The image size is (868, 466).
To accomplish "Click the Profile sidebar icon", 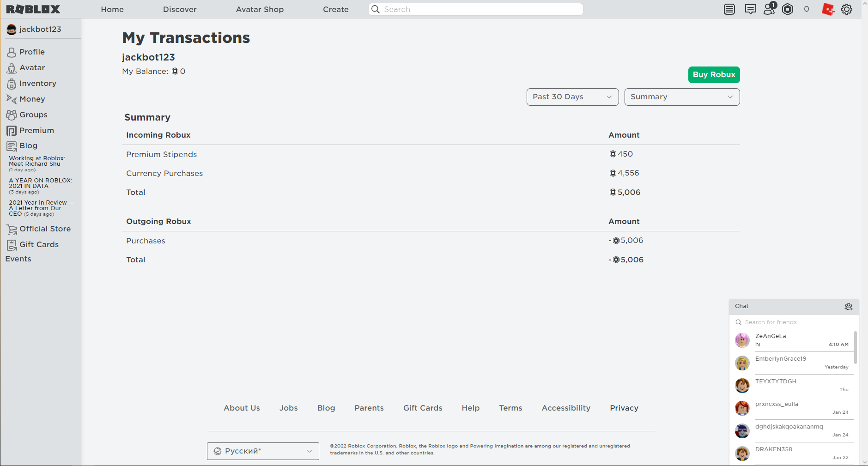I will point(12,52).
